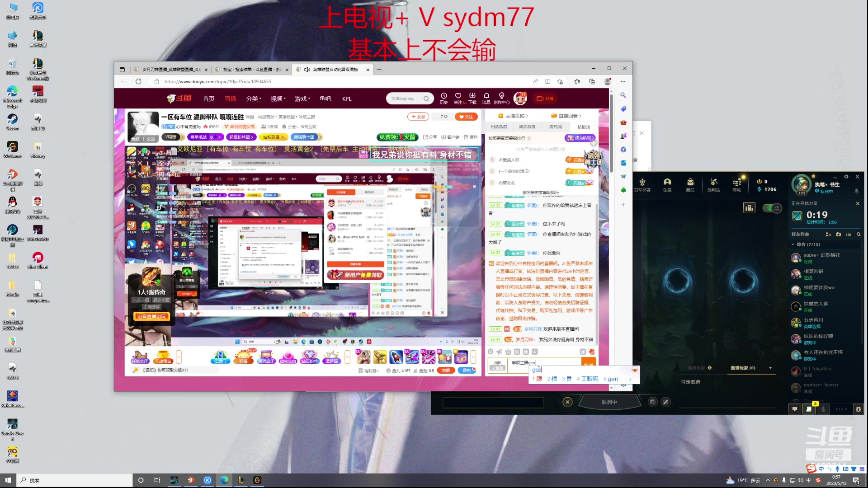Switch to the 日活跃度 tab
This screenshot has width=868, height=488.
499,127
